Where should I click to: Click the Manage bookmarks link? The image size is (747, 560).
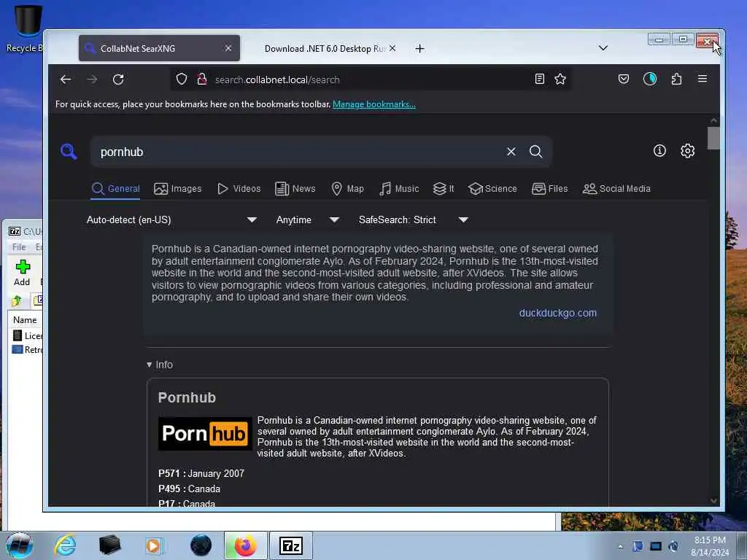point(374,104)
